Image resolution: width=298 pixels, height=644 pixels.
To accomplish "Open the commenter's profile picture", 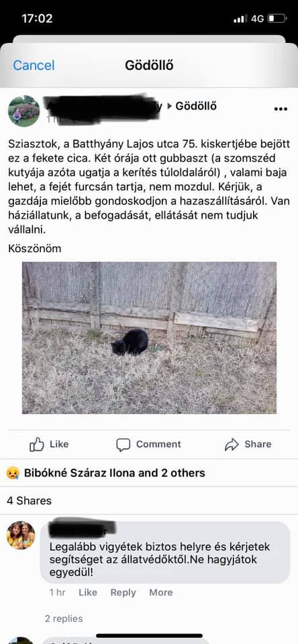I will click(21, 535).
